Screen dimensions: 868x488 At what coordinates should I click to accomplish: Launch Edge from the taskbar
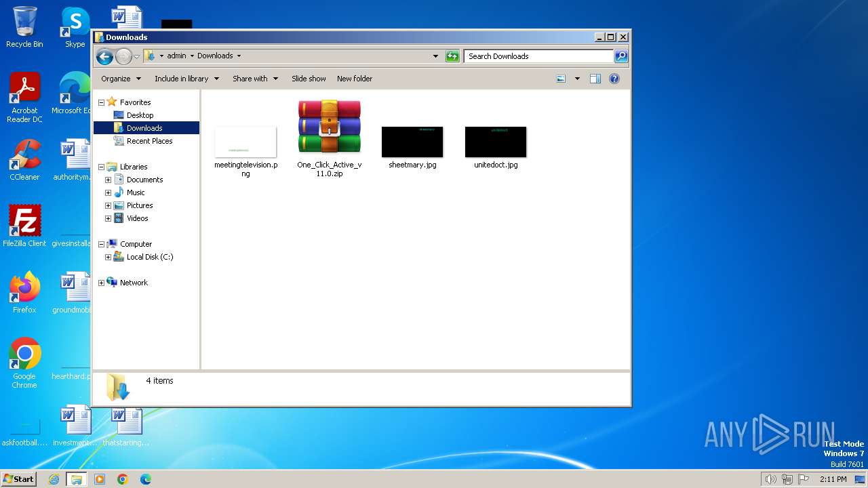coord(145,479)
